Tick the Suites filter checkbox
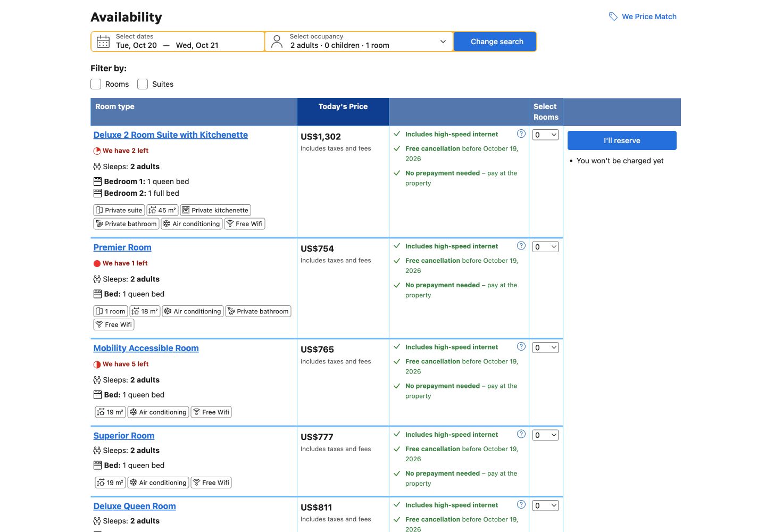 143,84
